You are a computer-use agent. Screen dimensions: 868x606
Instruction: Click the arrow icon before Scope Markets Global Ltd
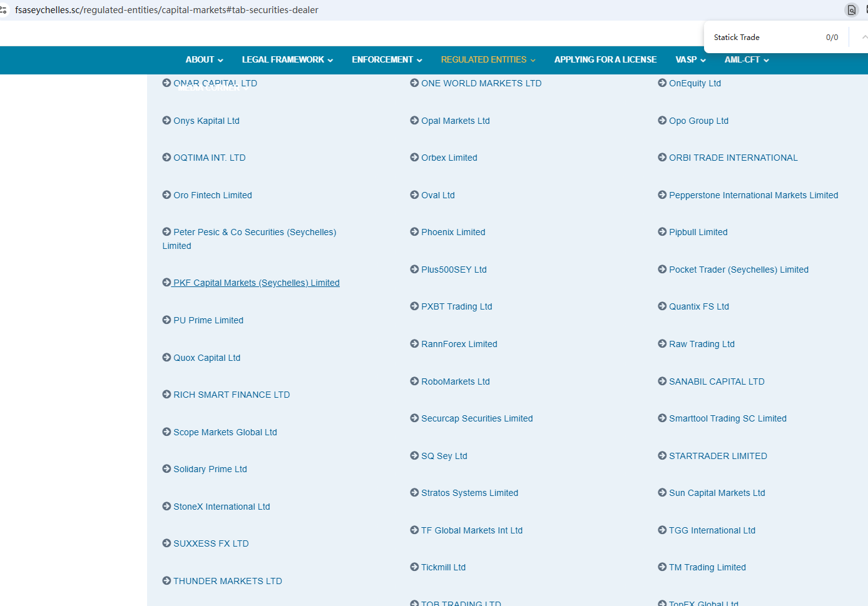point(166,432)
